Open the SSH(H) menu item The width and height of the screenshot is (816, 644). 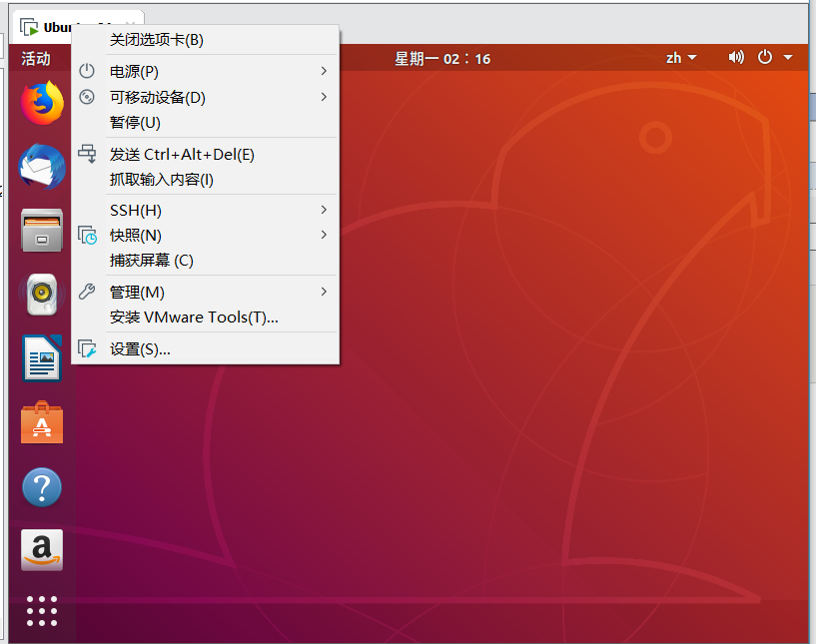(x=205, y=210)
